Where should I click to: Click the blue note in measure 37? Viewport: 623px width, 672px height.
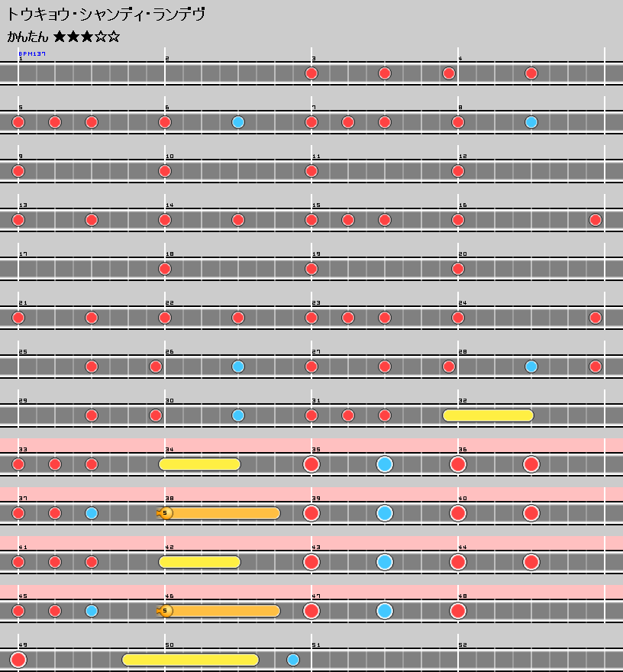pos(92,513)
